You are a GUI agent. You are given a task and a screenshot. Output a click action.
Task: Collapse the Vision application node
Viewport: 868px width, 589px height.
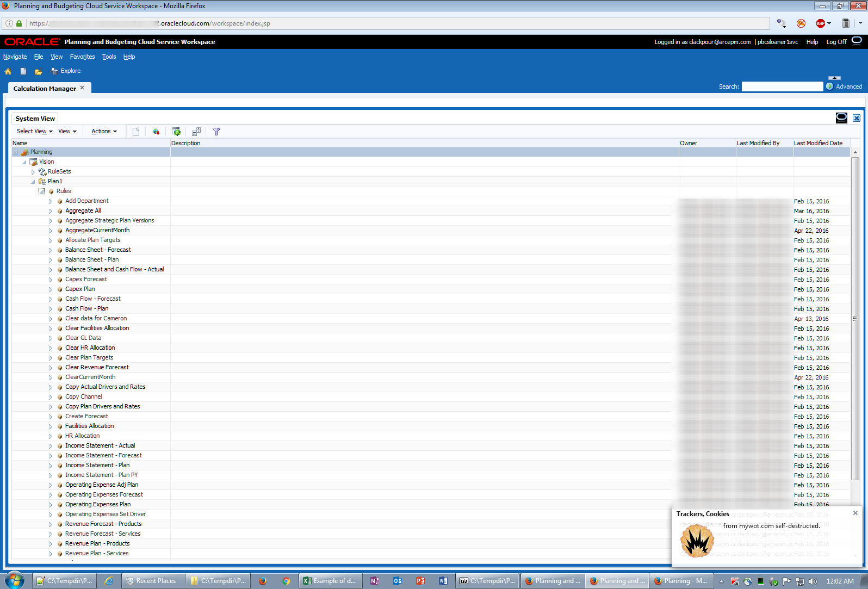point(24,162)
